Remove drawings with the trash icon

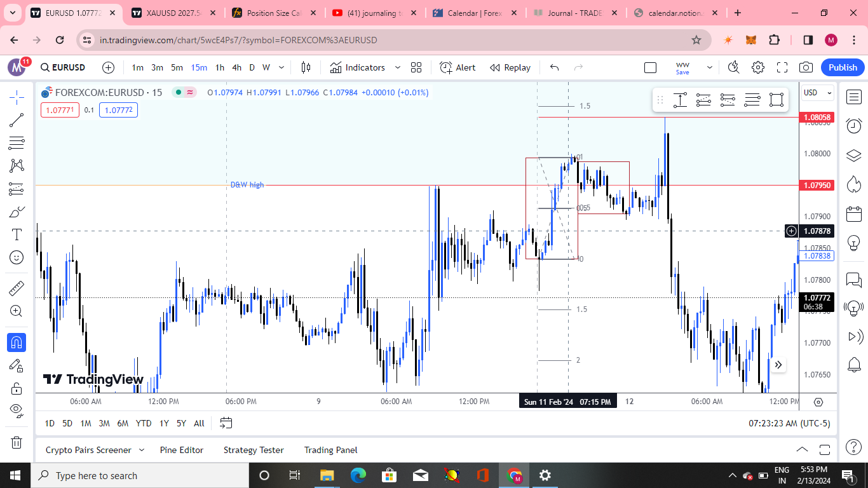[x=17, y=442]
